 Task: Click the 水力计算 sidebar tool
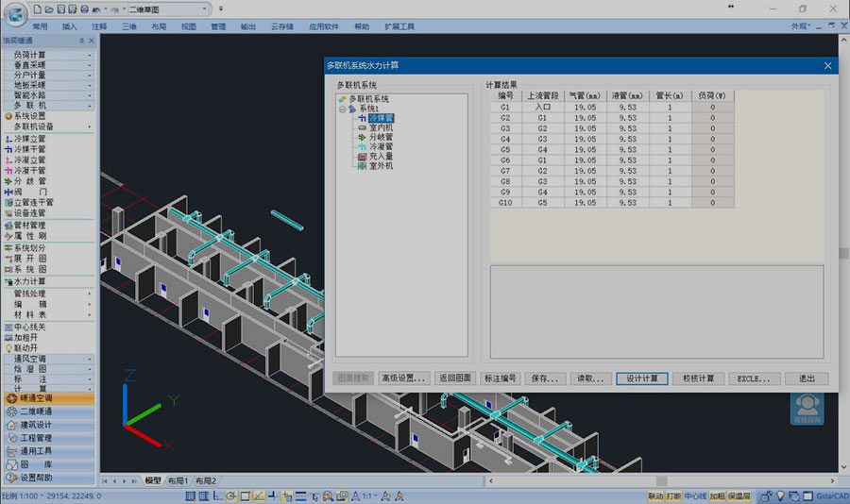tap(29, 281)
